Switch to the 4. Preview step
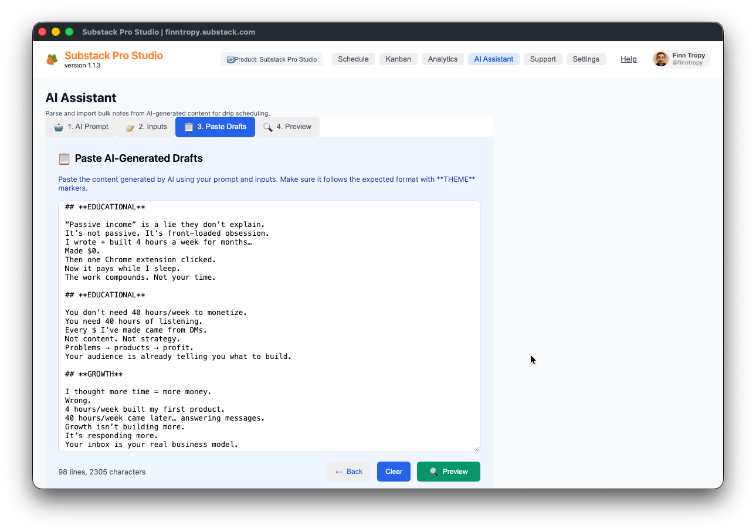 point(287,127)
